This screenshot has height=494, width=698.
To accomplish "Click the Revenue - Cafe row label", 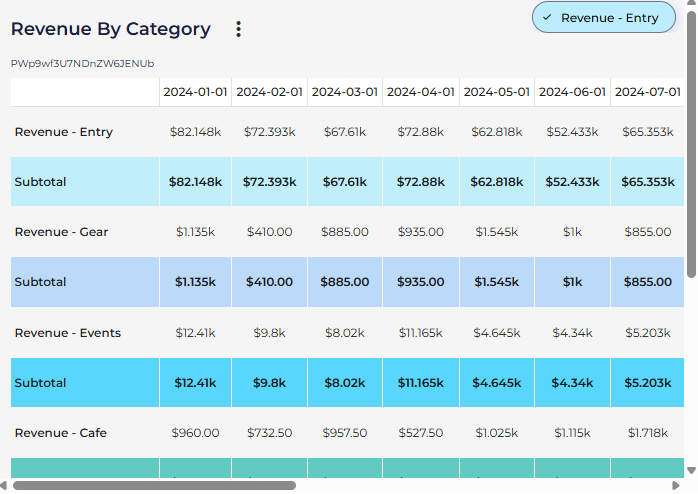I will coord(60,433).
